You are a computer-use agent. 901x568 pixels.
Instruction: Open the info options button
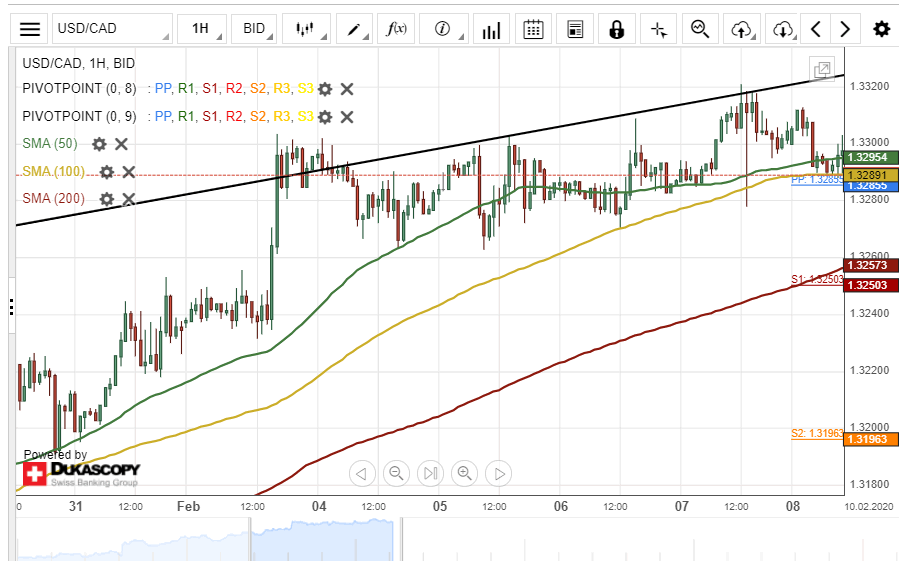point(443,29)
